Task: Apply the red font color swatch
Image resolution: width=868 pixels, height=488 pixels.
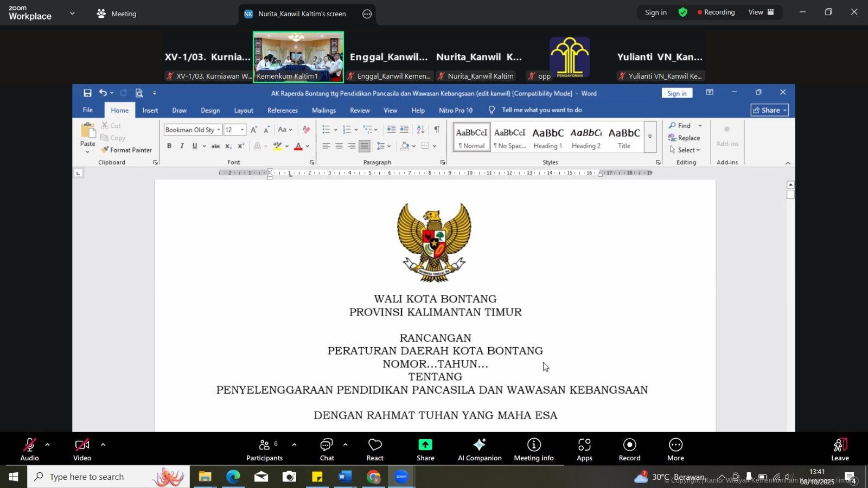Action: (298, 146)
